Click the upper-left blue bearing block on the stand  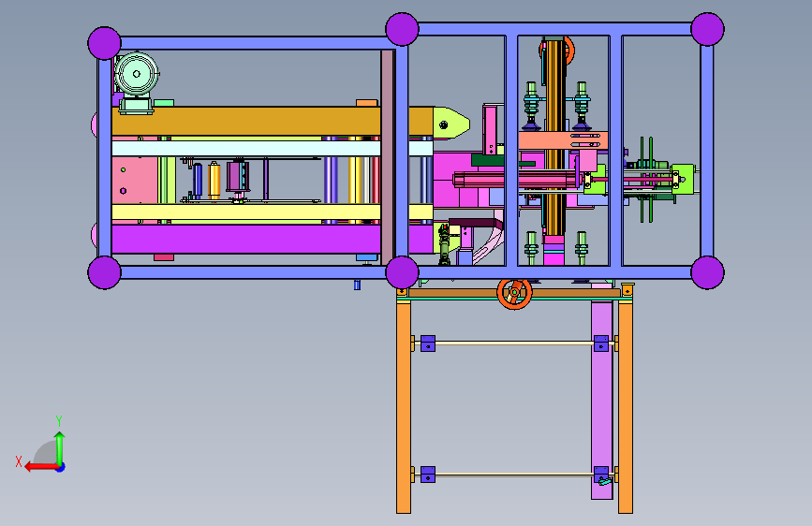coord(428,343)
